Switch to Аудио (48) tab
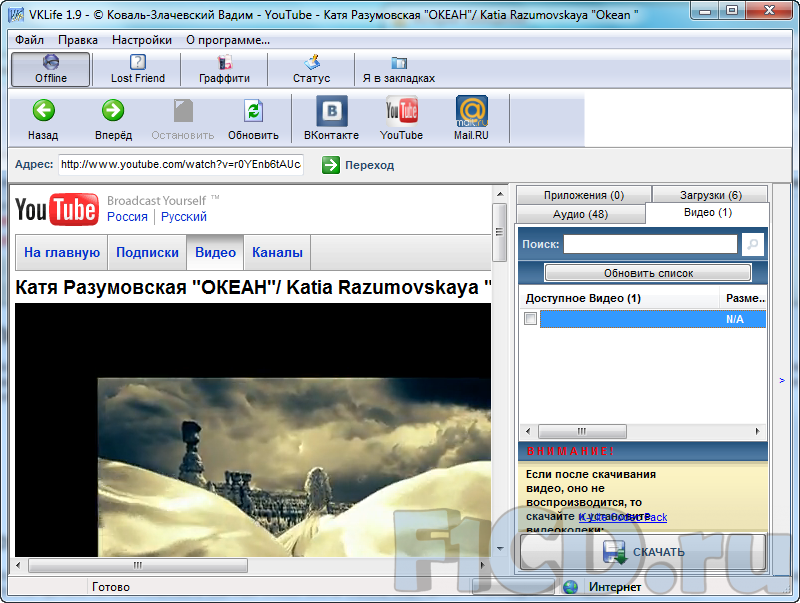The width and height of the screenshot is (800, 603). coord(581,214)
